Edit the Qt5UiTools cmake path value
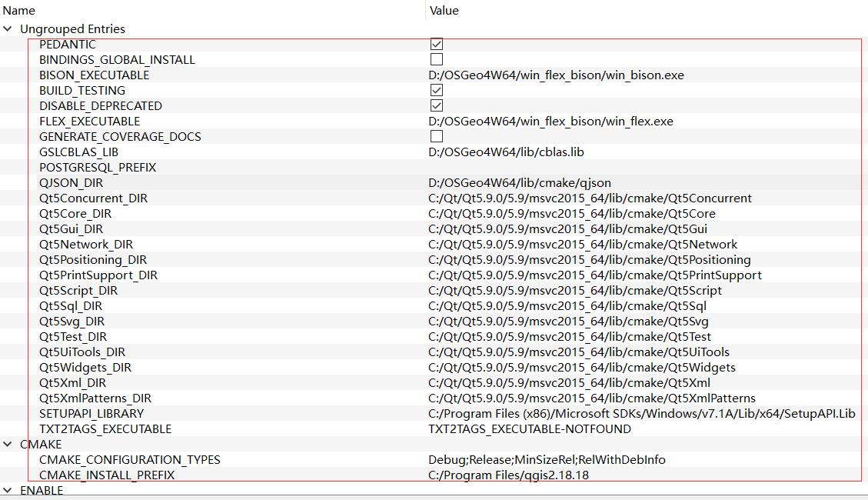This screenshot has width=868, height=500. click(579, 352)
